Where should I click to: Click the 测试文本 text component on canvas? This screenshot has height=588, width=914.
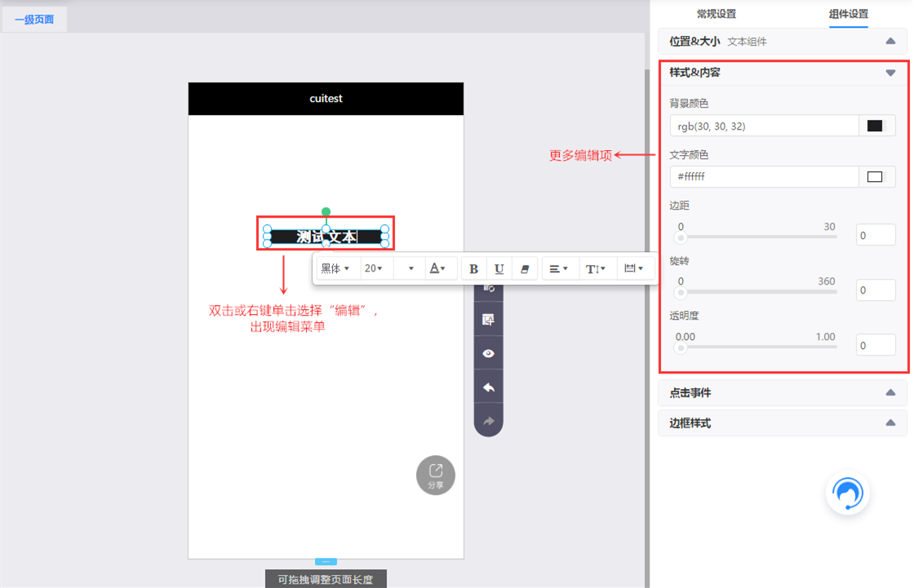click(326, 237)
